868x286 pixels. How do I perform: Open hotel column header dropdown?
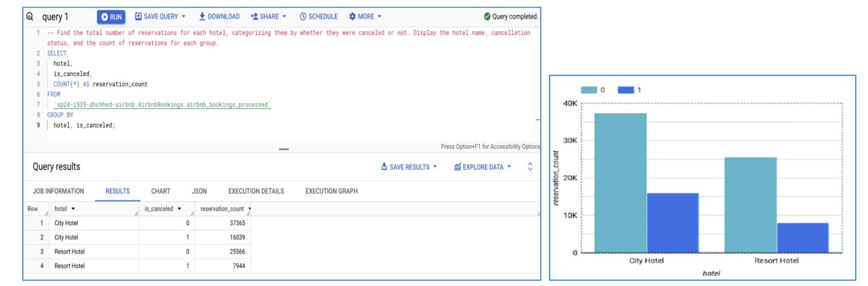[x=73, y=209]
